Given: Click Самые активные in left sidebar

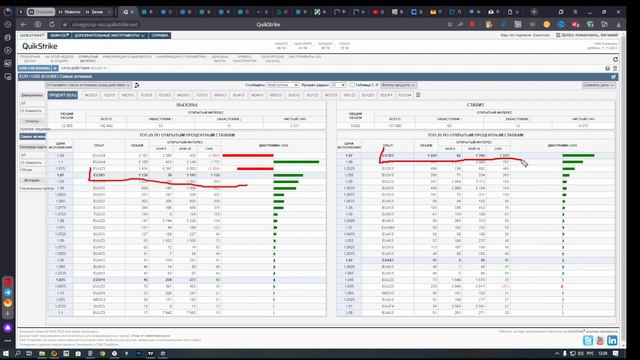Looking at the screenshot, I should click(33, 136).
